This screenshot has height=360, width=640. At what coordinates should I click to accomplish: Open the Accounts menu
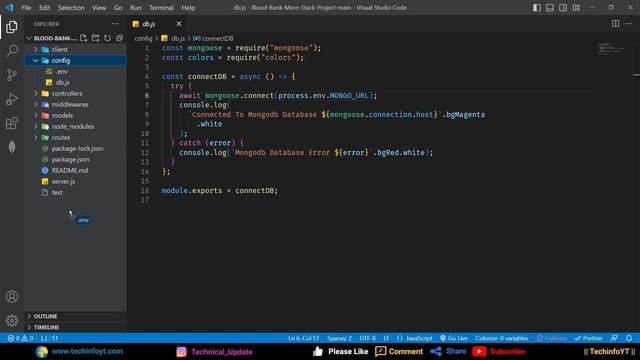12,297
